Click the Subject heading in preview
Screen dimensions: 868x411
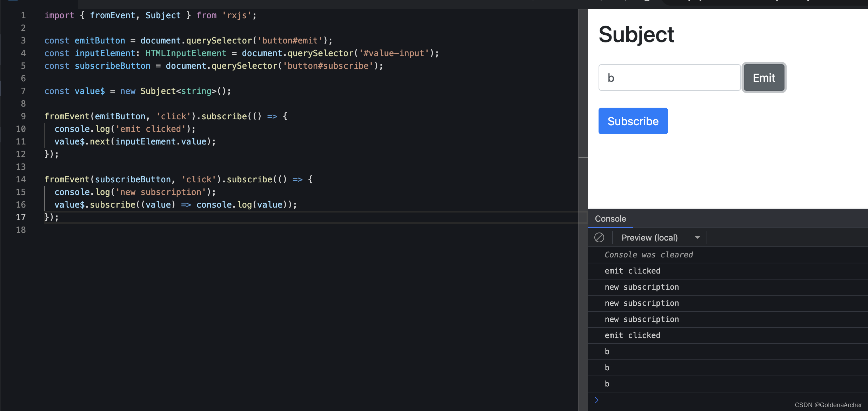click(636, 34)
